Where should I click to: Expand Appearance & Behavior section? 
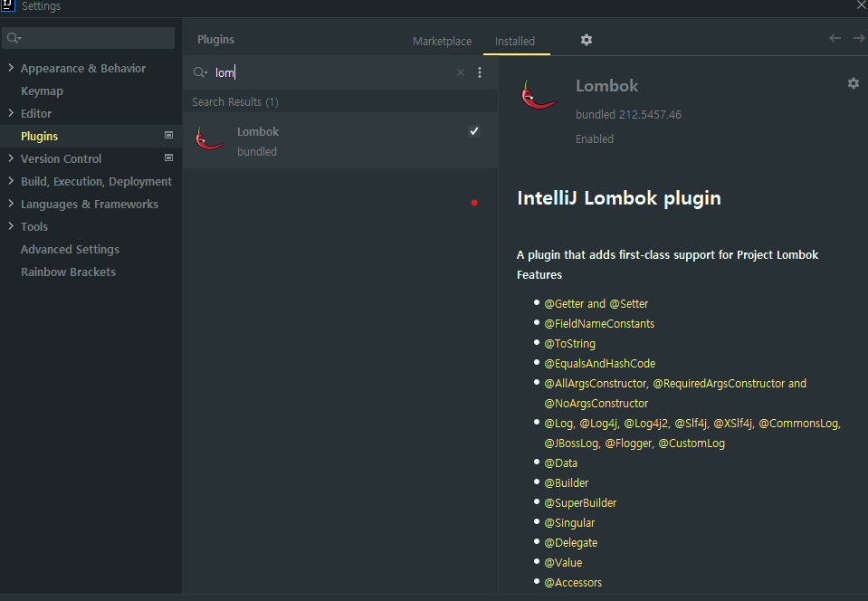(x=11, y=68)
